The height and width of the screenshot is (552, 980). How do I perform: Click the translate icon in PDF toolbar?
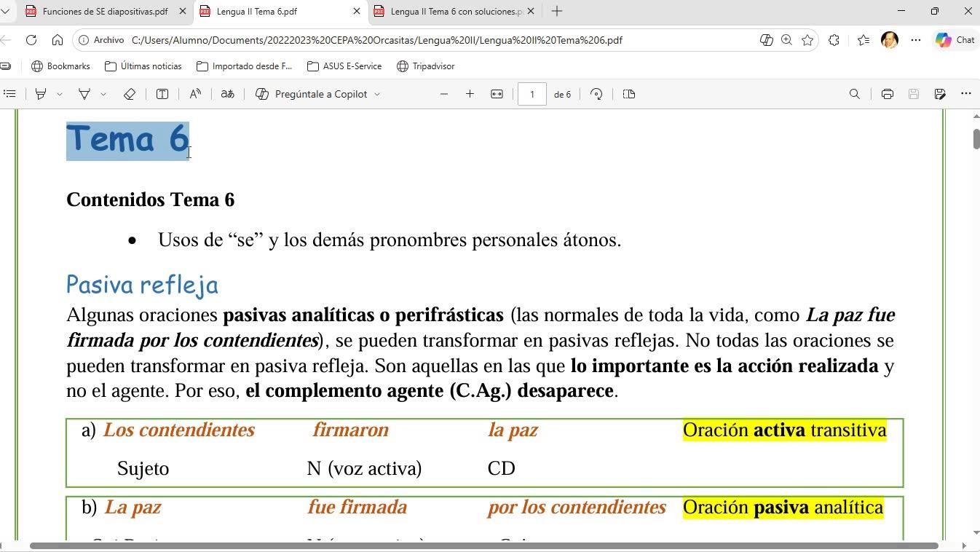pyautogui.click(x=227, y=94)
